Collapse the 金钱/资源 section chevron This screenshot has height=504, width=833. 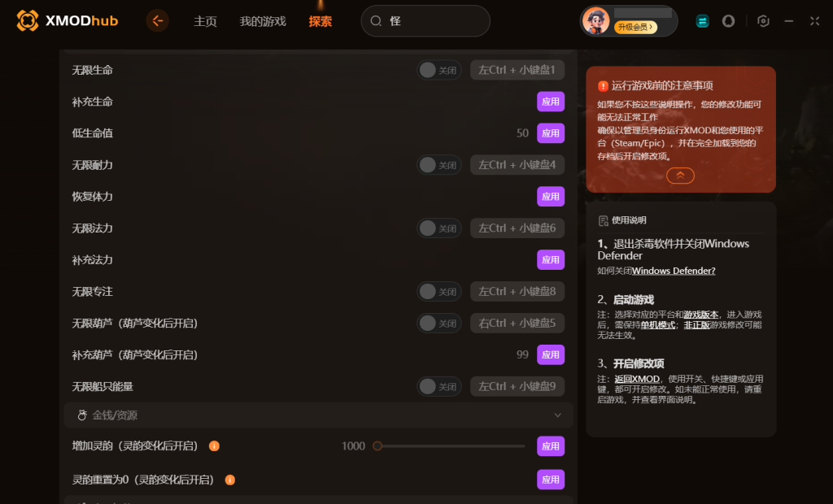[557, 415]
